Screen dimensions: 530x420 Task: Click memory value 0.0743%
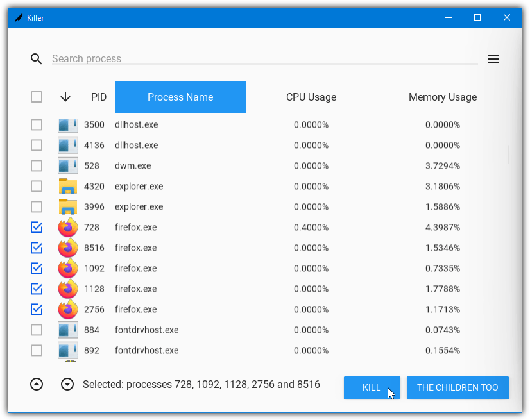(x=443, y=330)
